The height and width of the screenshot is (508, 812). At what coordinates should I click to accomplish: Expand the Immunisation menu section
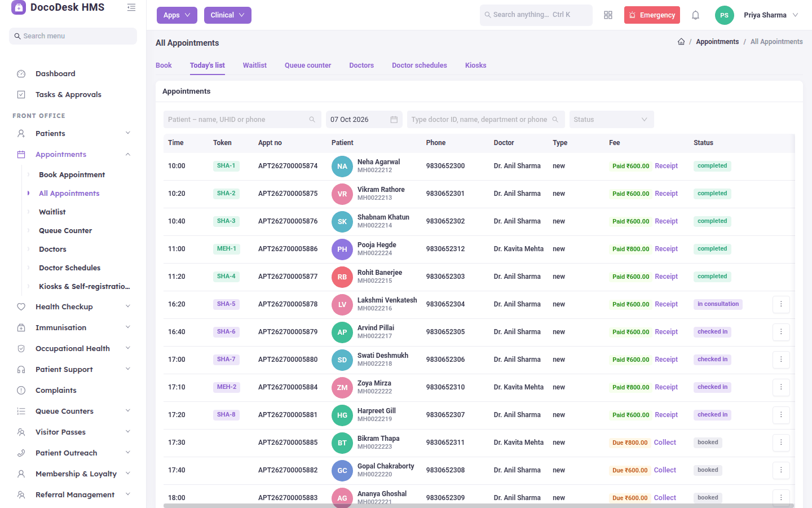tap(73, 328)
